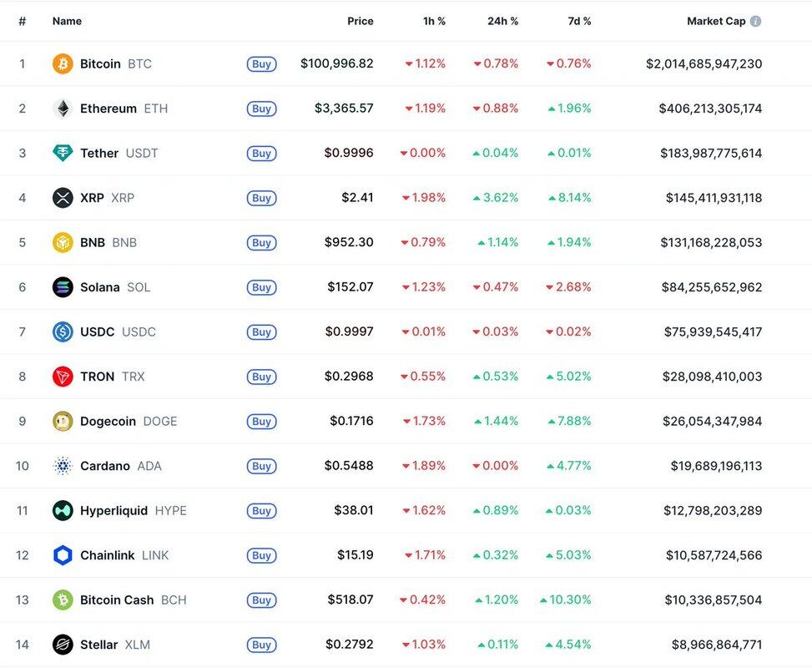Click the Solana logo icon
The image size is (812, 668).
coord(63,287)
